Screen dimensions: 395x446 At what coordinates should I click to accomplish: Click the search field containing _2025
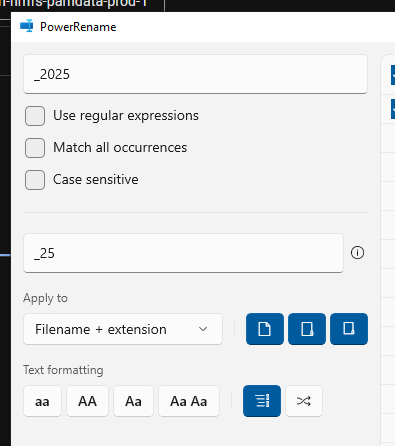point(195,74)
